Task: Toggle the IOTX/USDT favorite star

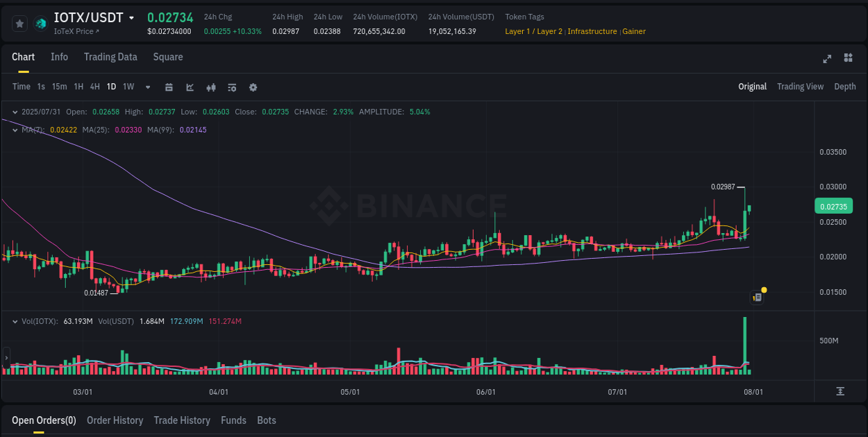Action: pyautogui.click(x=19, y=23)
